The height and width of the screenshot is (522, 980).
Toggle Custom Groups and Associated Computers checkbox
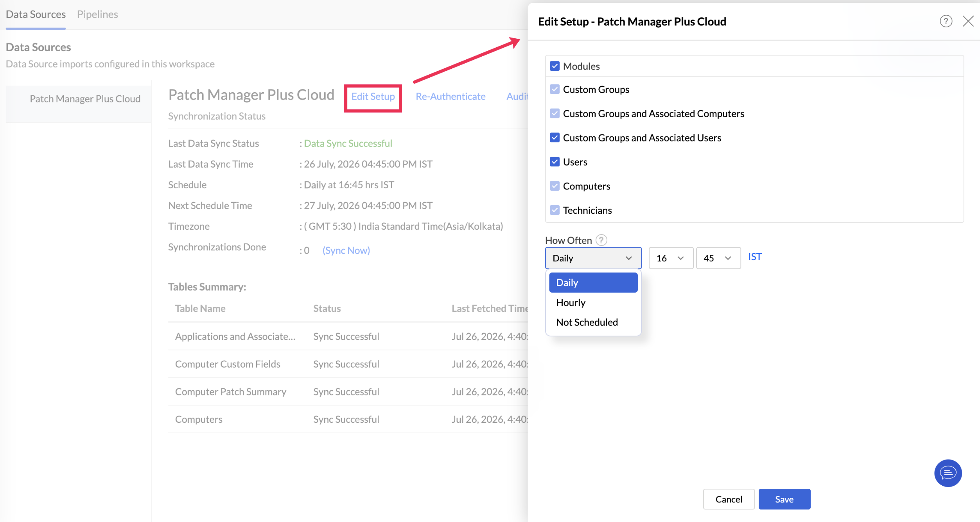tap(555, 114)
